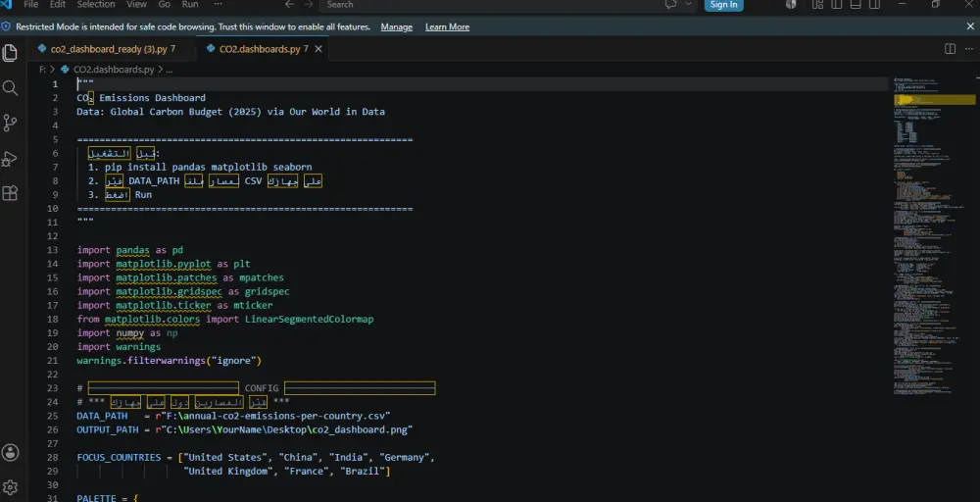The width and height of the screenshot is (980, 502).
Task: Open the Run and Debug view
Action: click(x=10, y=159)
